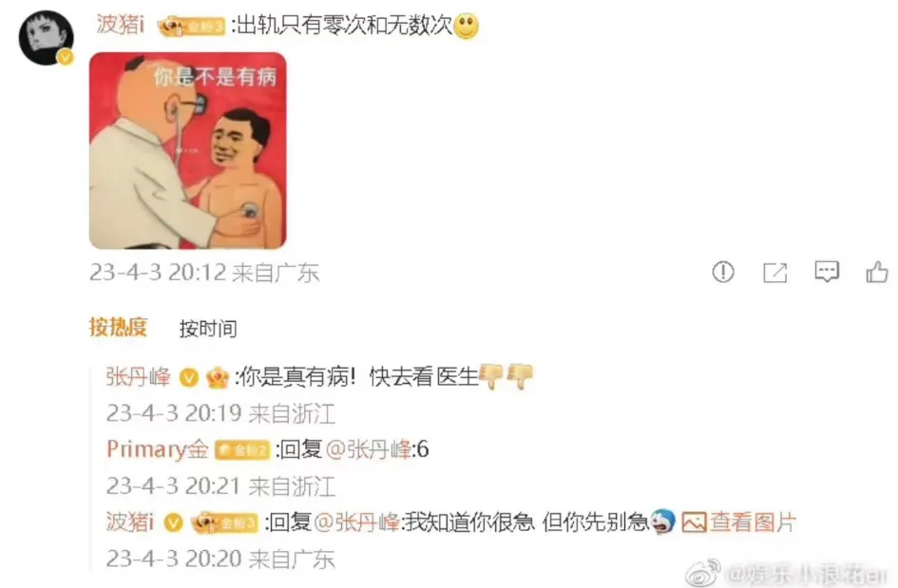Screen dimensions: 898x588
Task: Sort comments by 按时间
Action: pos(208,329)
